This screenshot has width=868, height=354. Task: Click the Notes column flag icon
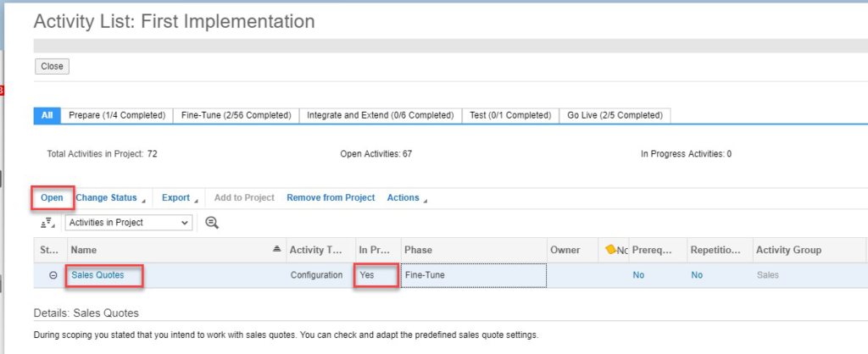(611, 250)
